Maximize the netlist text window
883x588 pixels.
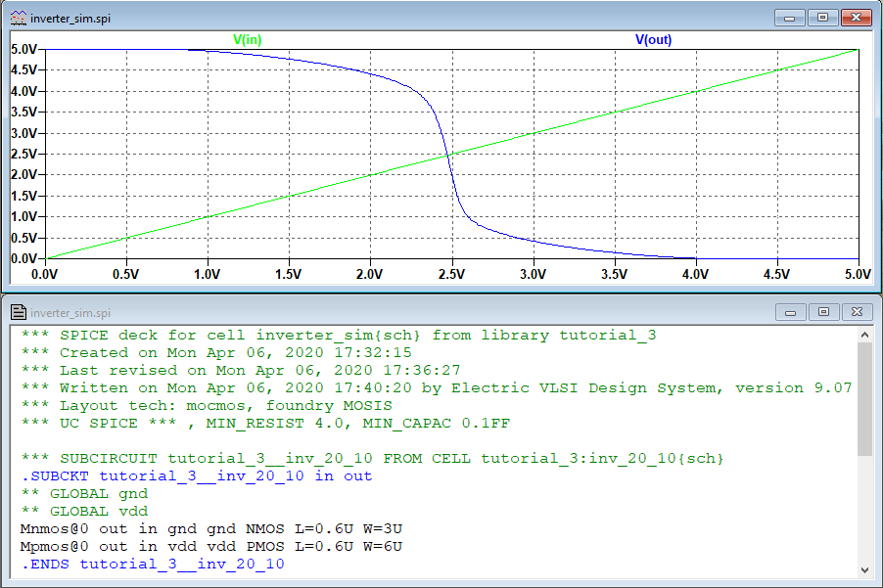tap(821, 312)
